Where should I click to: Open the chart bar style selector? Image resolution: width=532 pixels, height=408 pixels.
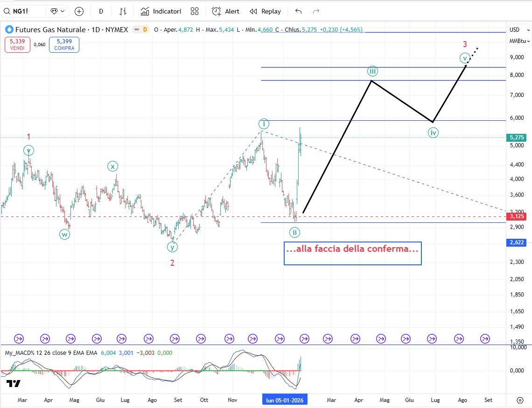(x=123, y=11)
